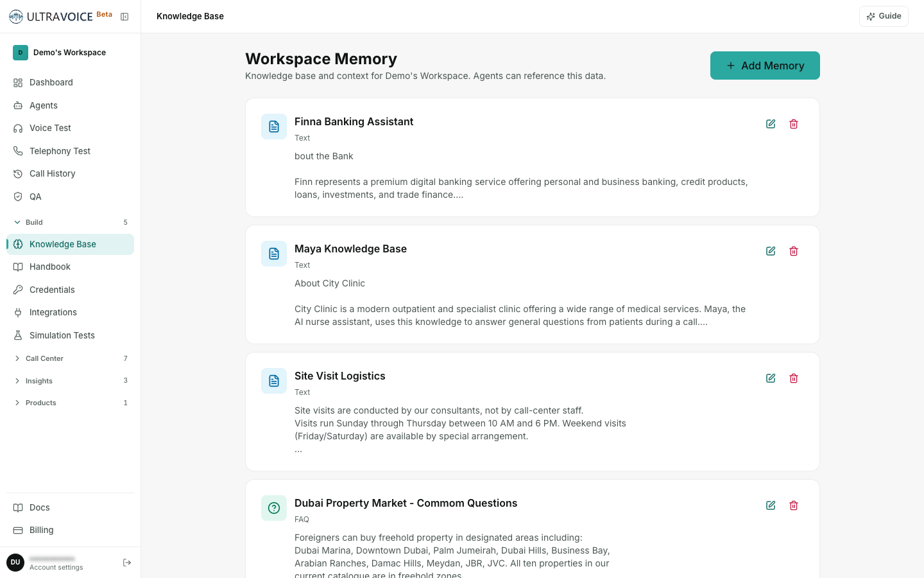Edit Finna Banking Assistant memory

pyautogui.click(x=771, y=124)
